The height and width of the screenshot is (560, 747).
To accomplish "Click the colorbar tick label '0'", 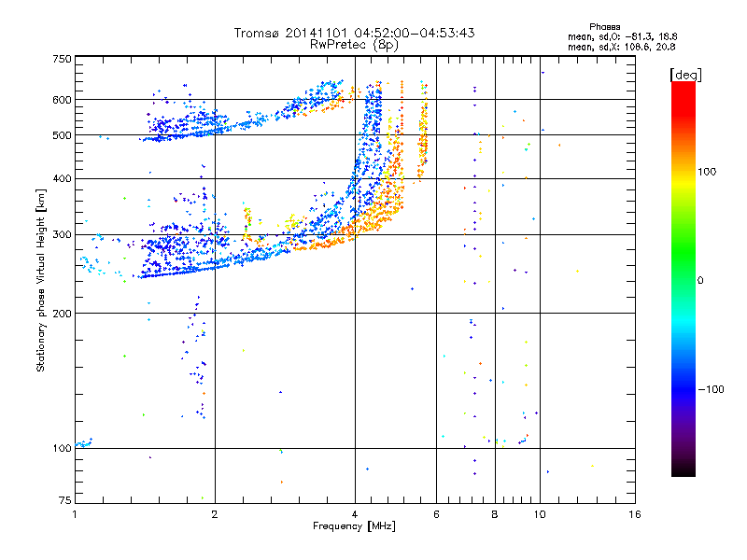I will pyautogui.click(x=700, y=281).
